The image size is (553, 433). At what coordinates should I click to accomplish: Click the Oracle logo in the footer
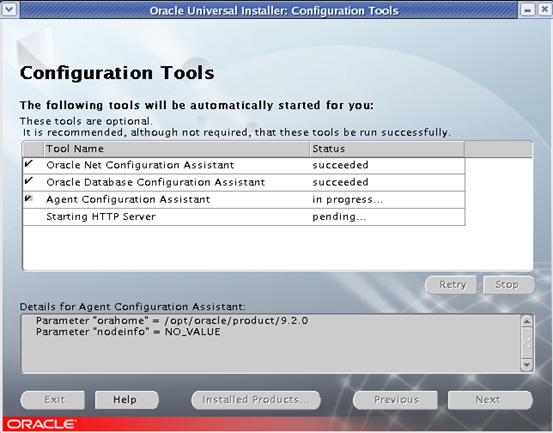[x=42, y=424]
